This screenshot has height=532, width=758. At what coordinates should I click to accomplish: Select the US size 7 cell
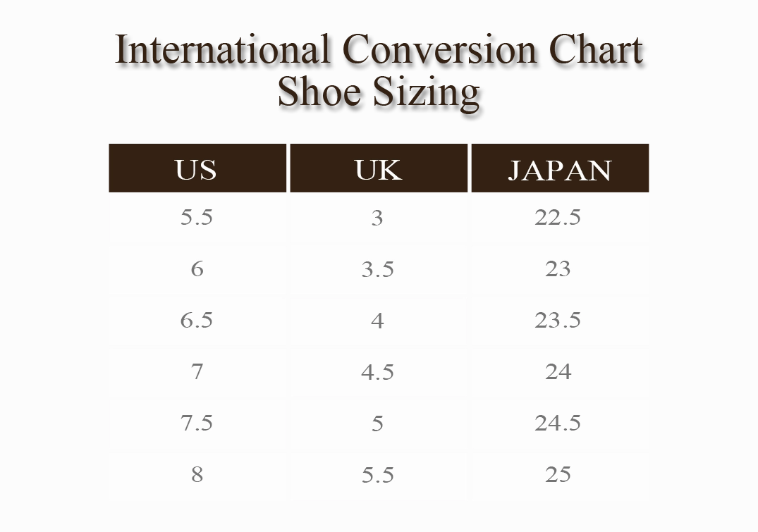pyautogui.click(x=197, y=372)
